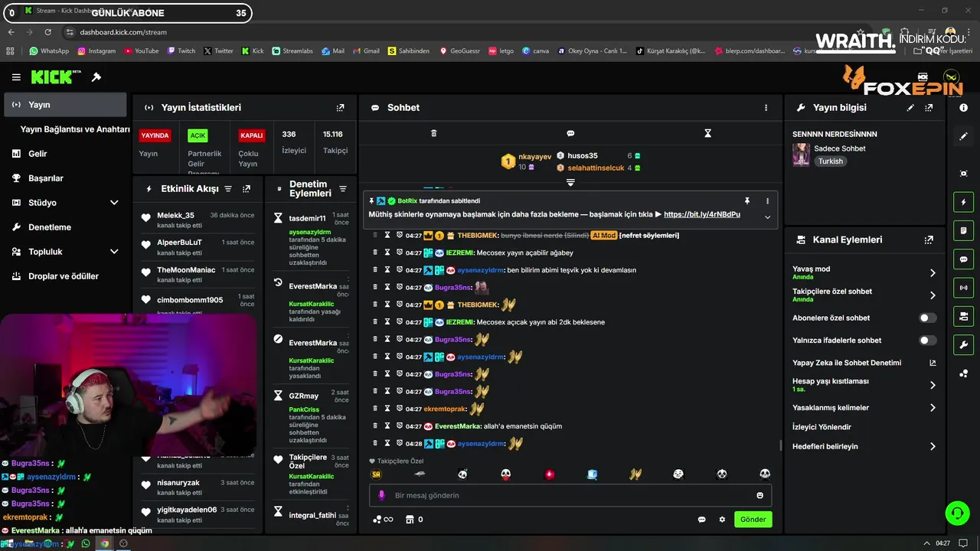Unpin the BotRix pinned message
Screen dimensions: 980x551
coord(747,201)
